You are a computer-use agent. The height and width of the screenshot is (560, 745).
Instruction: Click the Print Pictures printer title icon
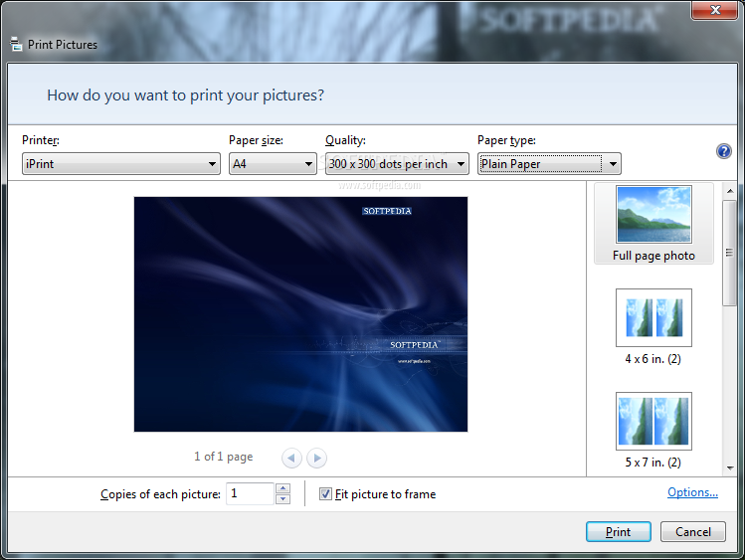point(16,44)
